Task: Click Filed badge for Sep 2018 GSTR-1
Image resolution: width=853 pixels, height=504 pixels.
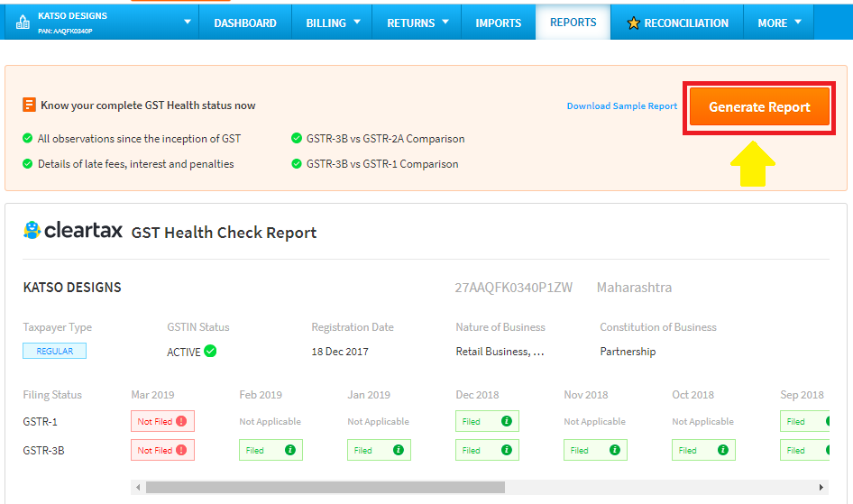Action: click(x=804, y=421)
